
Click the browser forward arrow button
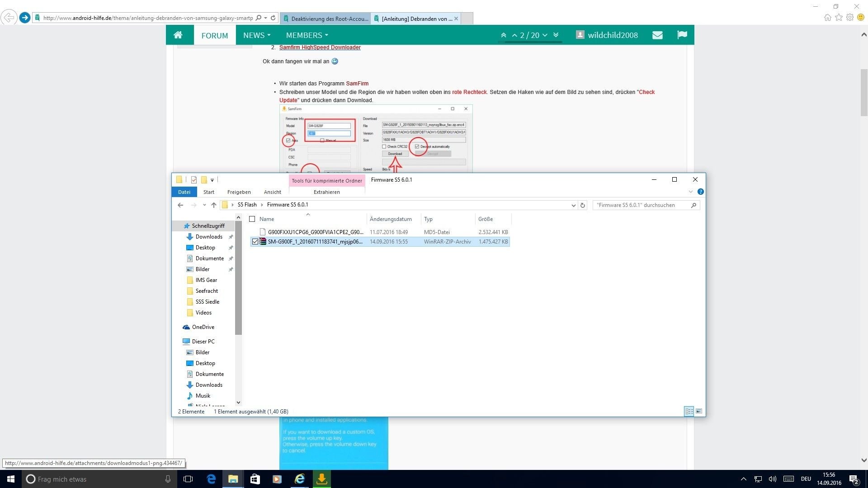pos(25,18)
